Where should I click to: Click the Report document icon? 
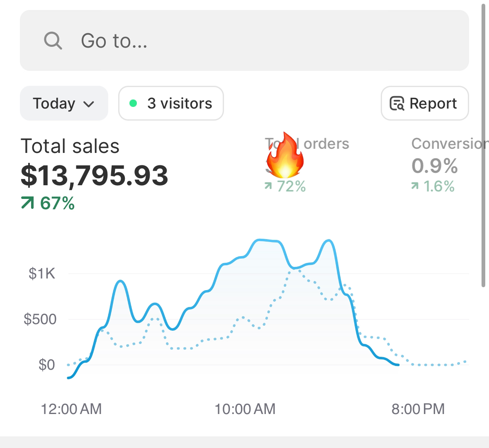[397, 103]
